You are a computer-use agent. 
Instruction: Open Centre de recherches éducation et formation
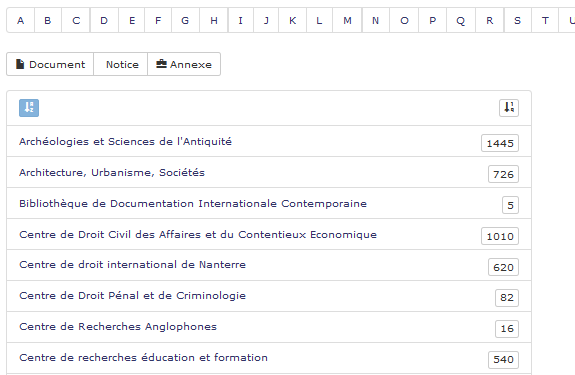pos(143,357)
